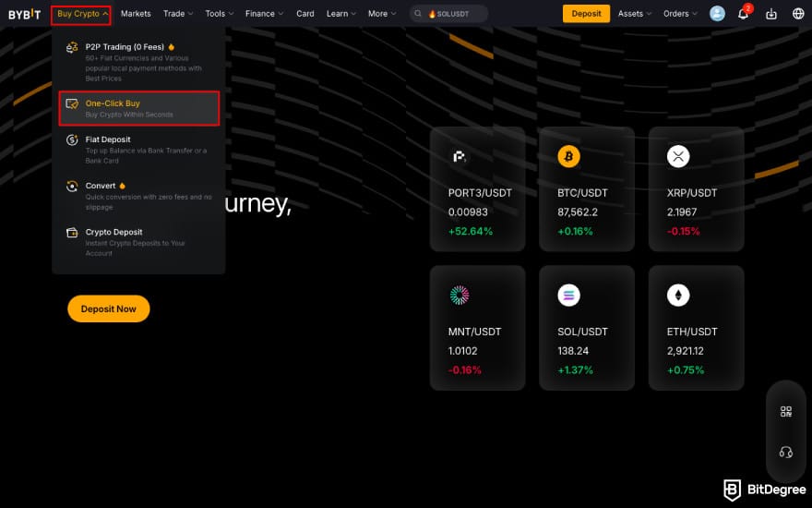Open the Markets page
The height and width of the screenshot is (508, 812).
(136, 14)
